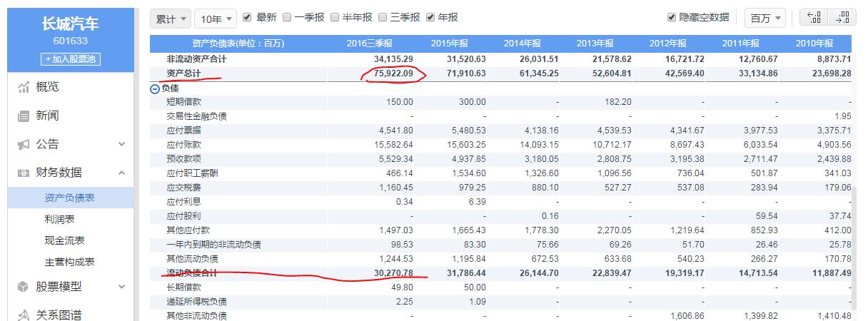Enable the 三季报 checkbox

pyautogui.click(x=383, y=17)
